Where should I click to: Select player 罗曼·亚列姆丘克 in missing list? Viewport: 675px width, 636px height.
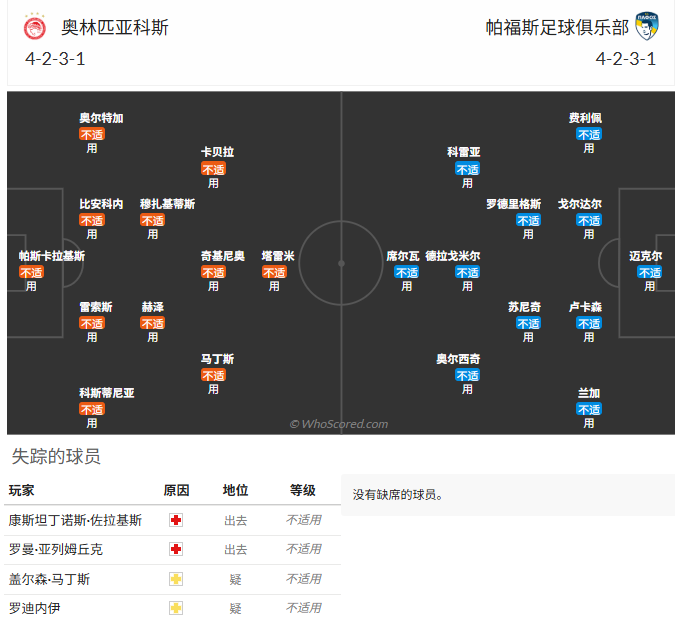55,549
